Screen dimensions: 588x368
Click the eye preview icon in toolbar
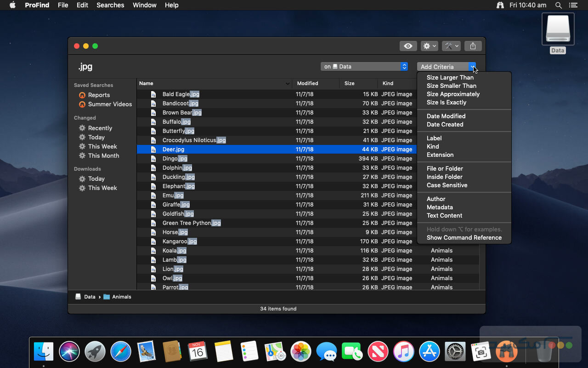[408, 46]
